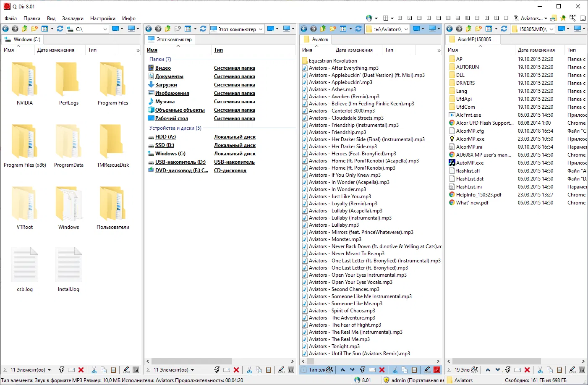Screen dimensions: 588x385
Task: Click the globe internet icon in top toolbar
Action: point(369,18)
